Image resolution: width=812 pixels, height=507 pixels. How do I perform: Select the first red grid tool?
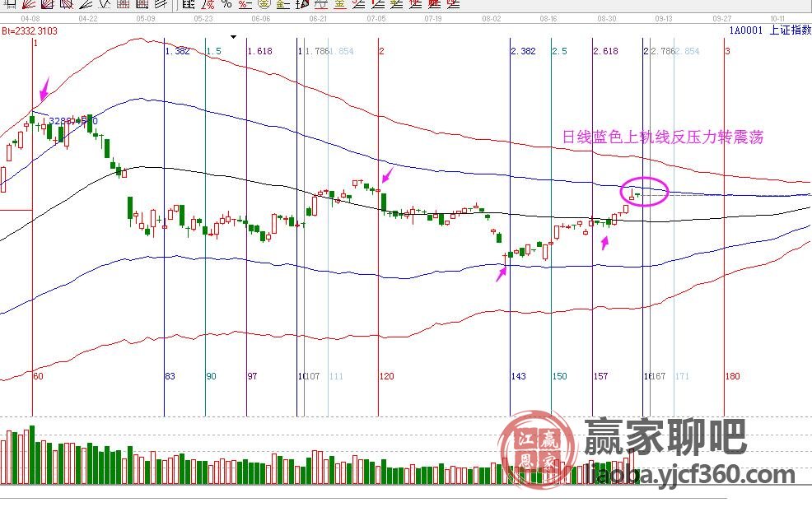click(x=124, y=4)
